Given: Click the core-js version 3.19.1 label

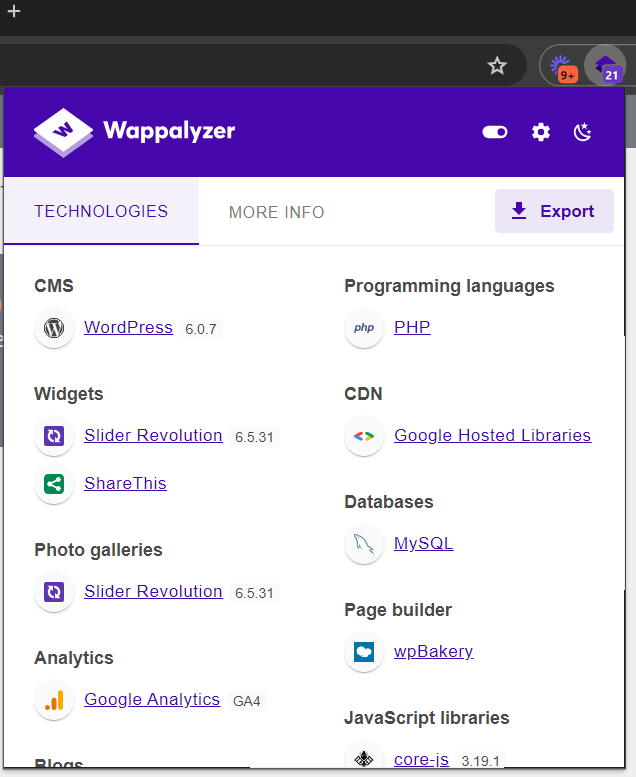Looking at the screenshot, I should [480, 761].
